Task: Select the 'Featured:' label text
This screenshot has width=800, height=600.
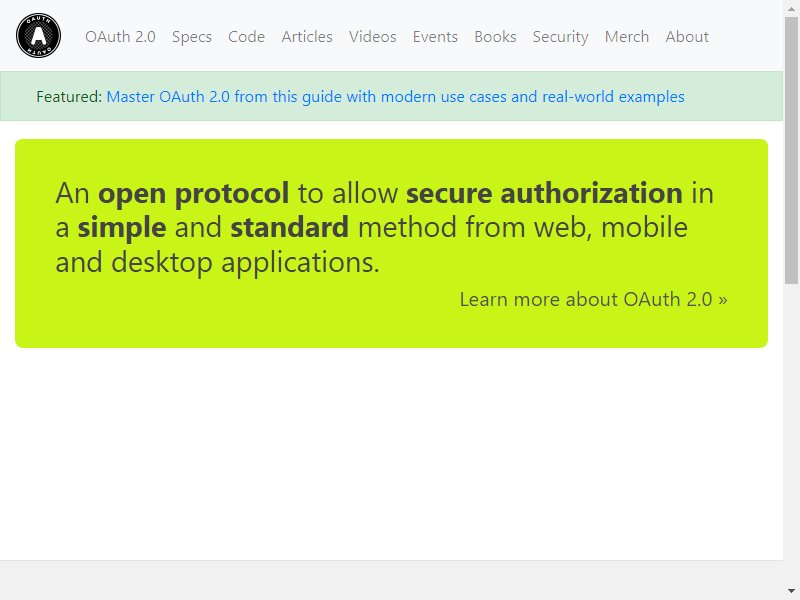Action: click(69, 97)
